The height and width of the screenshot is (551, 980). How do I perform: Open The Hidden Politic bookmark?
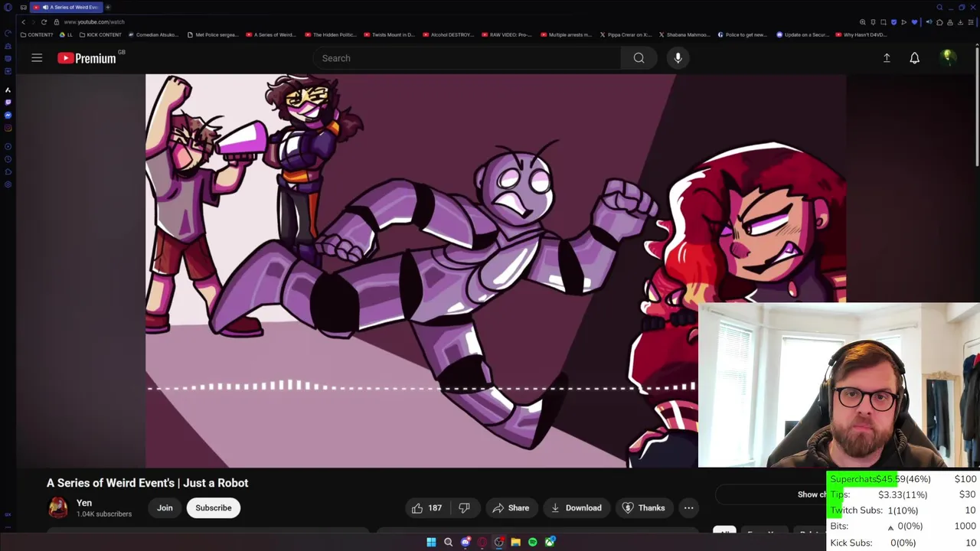pyautogui.click(x=331, y=34)
